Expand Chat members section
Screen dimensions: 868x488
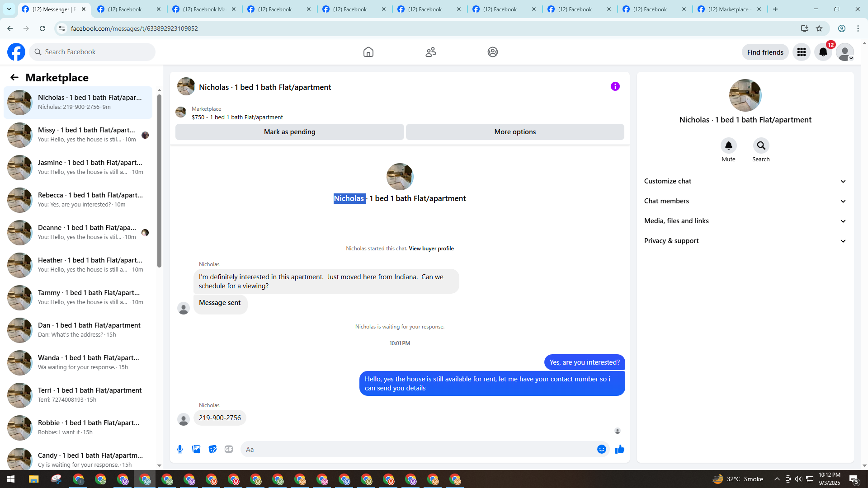point(745,201)
